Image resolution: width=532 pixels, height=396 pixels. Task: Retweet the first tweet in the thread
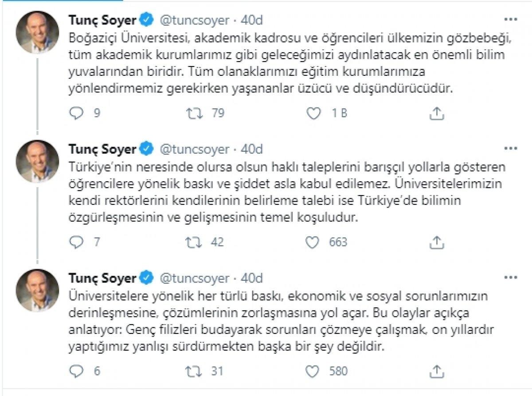(x=194, y=114)
